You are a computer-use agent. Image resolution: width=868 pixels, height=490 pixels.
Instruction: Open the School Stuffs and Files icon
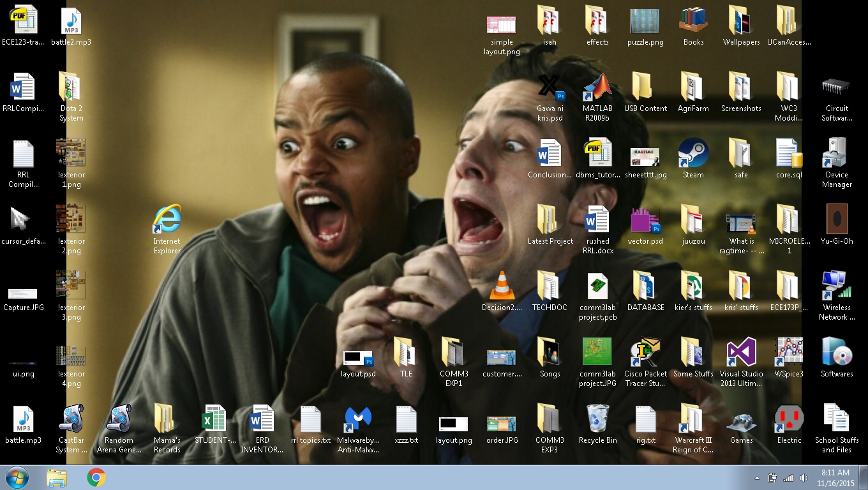pyautogui.click(x=837, y=419)
